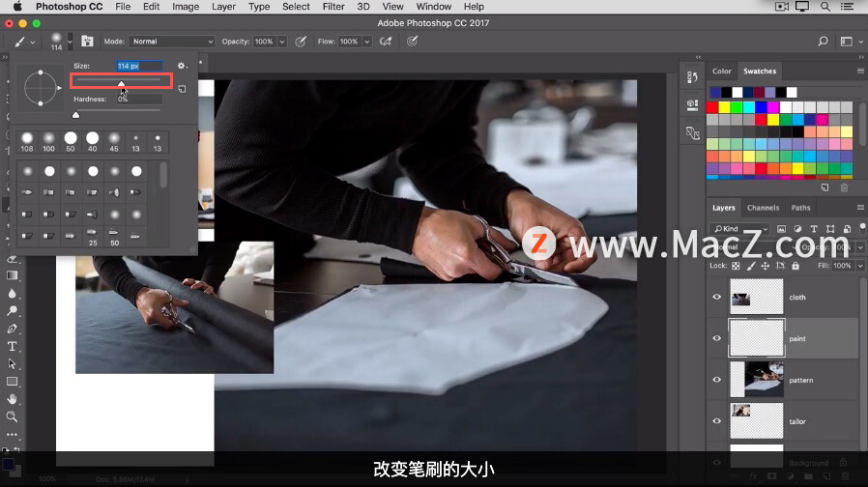Select the Type tool in toolbar
Screen dimensions: 868x487
[12, 347]
